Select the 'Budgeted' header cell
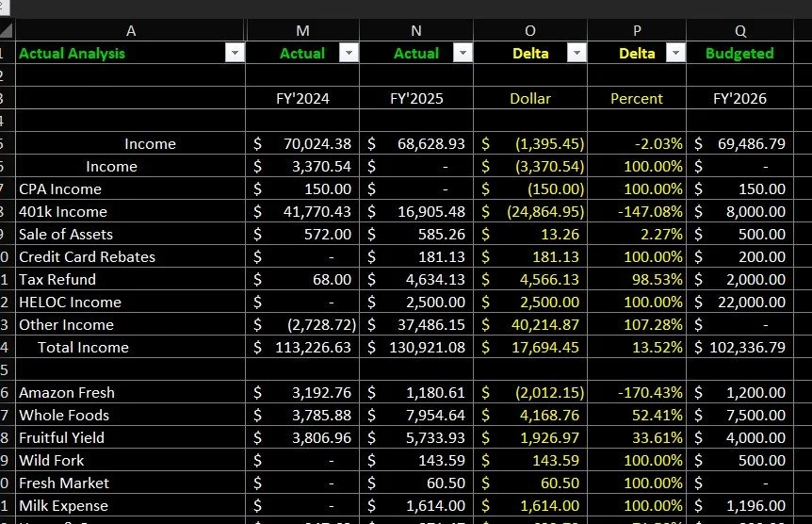Screen dimensions: 812x524 pos(740,53)
